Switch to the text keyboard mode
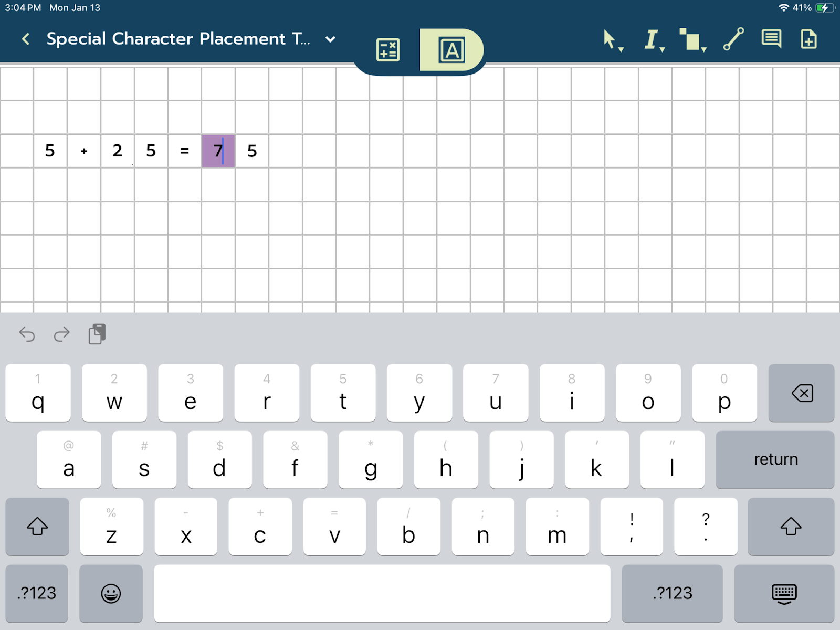This screenshot has width=840, height=630. (x=451, y=50)
